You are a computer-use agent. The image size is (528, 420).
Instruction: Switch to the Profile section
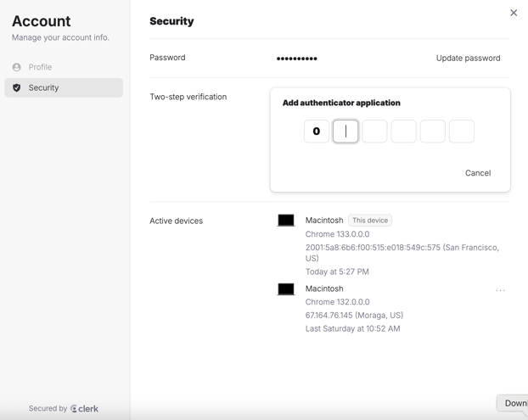tap(40, 67)
